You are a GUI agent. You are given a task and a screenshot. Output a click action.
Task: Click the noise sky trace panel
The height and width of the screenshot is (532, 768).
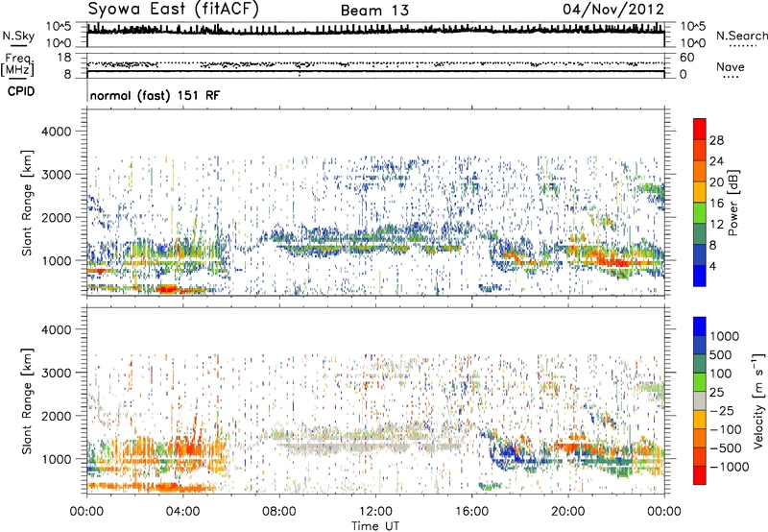375,35
